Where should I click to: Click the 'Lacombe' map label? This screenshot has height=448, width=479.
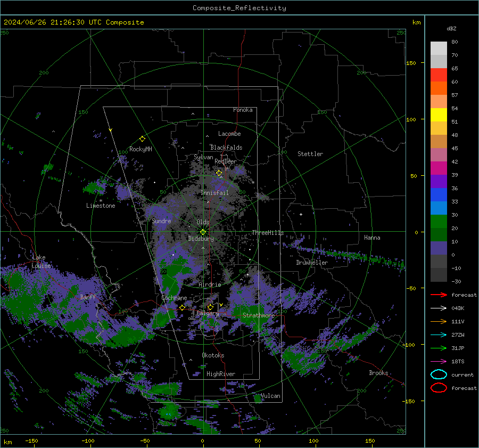point(229,134)
